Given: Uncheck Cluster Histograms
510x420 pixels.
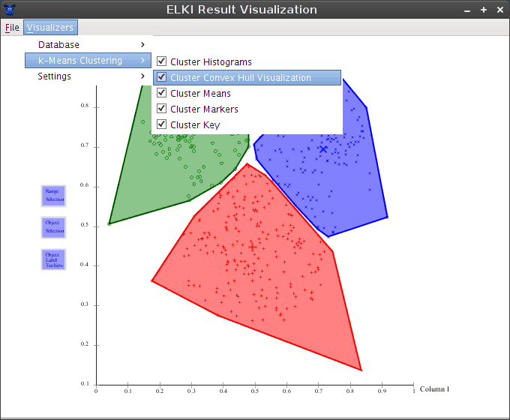Looking at the screenshot, I should point(161,61).
